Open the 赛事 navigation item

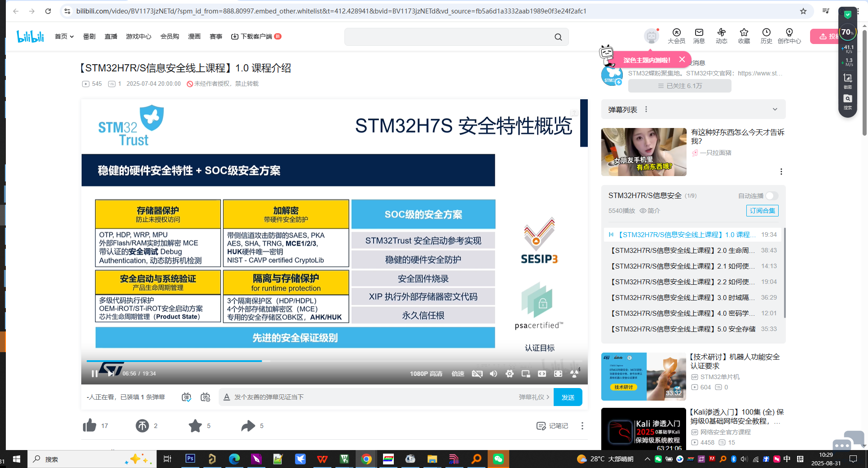[x=216, y=36]
